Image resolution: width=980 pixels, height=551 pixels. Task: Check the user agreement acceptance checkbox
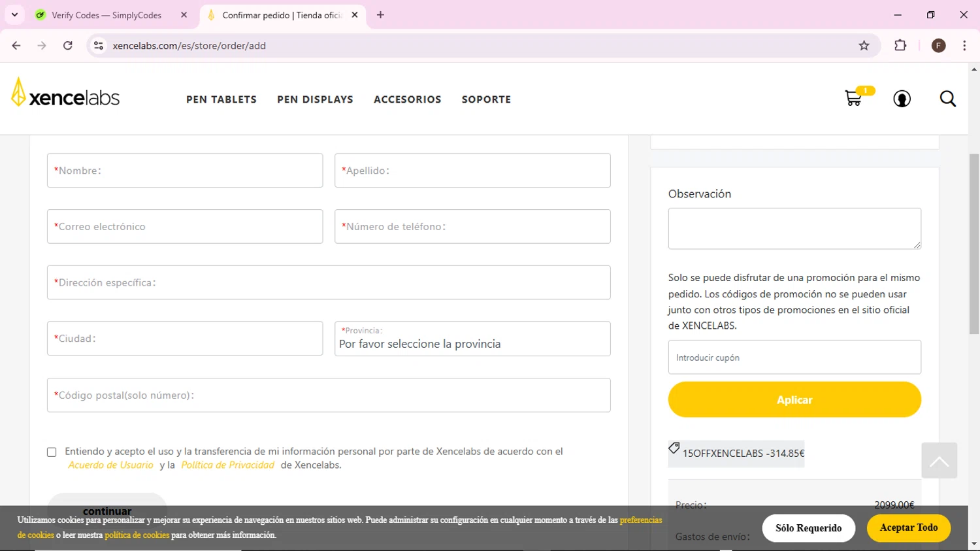coord(52,452)
